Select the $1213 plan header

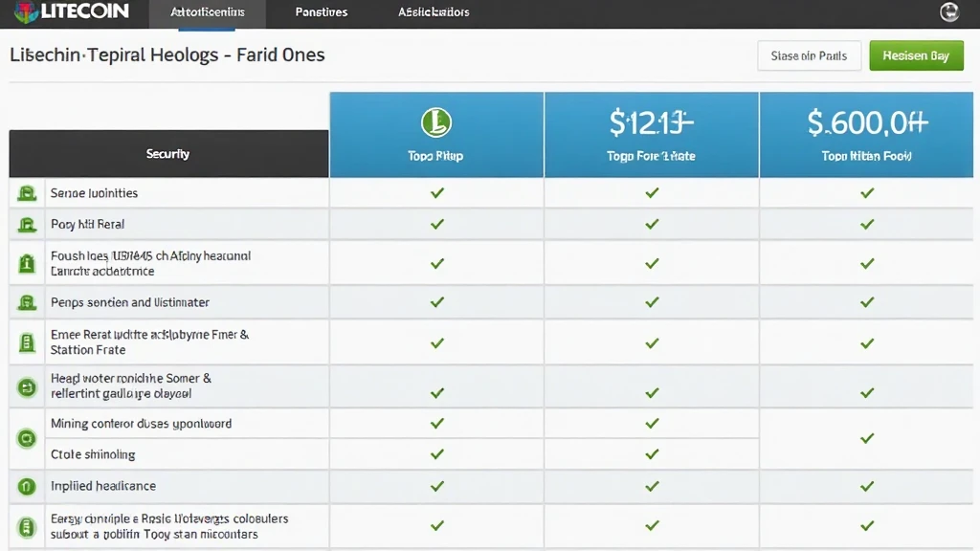point(651,135)
